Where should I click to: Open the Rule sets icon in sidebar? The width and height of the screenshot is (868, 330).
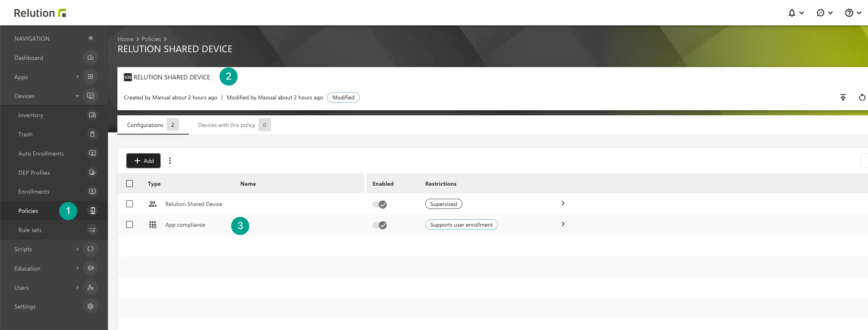click(92, 230)
